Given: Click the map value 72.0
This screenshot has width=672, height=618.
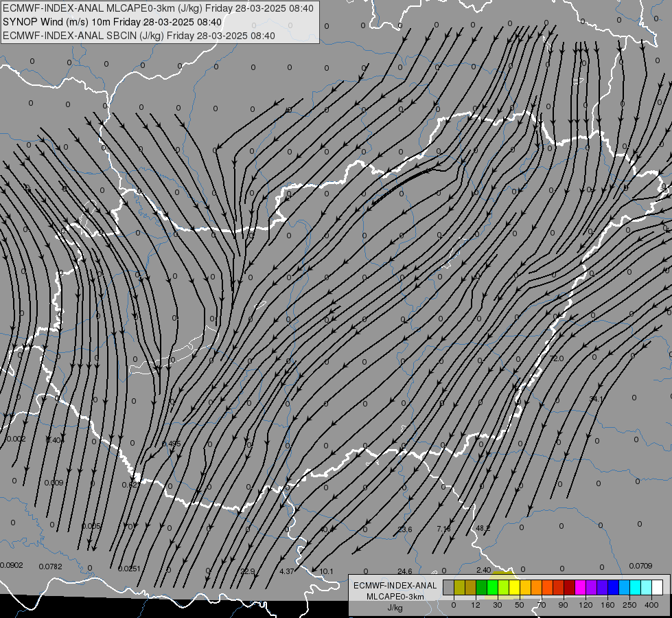Looking at the screenshot, I should [557, 358].
